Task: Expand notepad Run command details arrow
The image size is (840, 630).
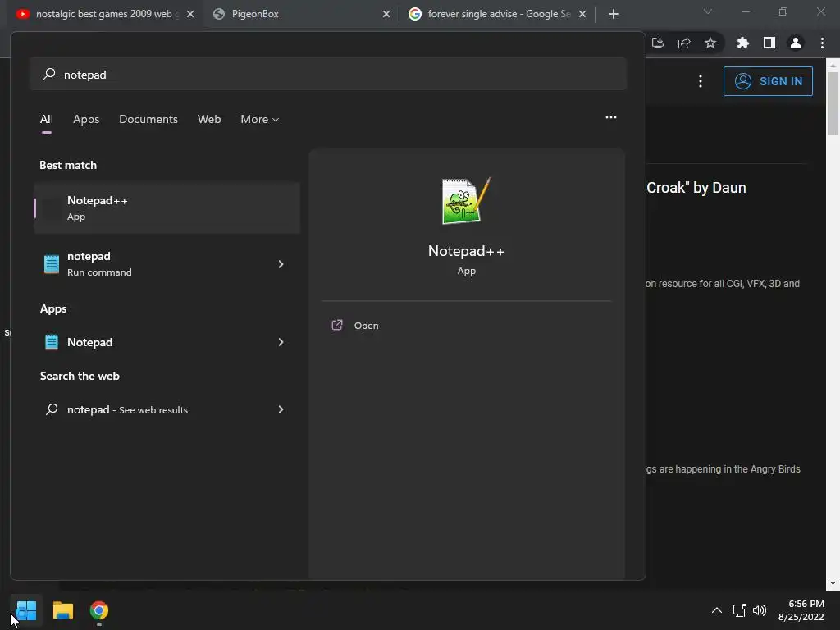Action: point(281,264)
